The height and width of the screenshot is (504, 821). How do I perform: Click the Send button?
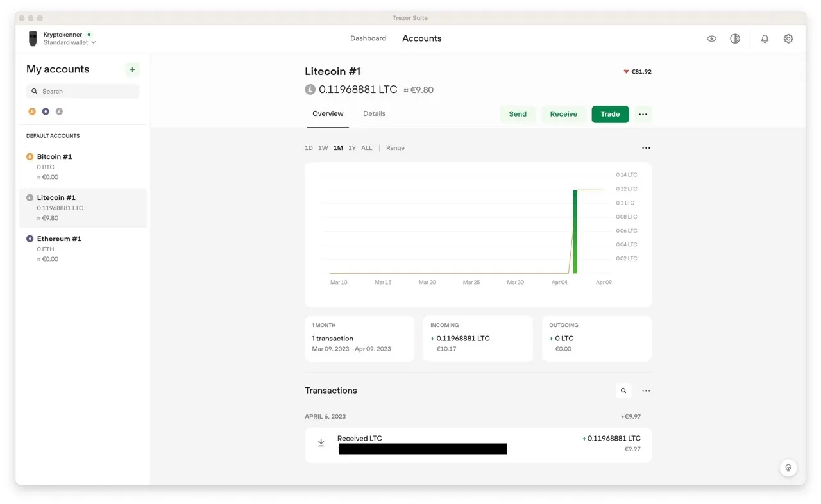point(518,114)
